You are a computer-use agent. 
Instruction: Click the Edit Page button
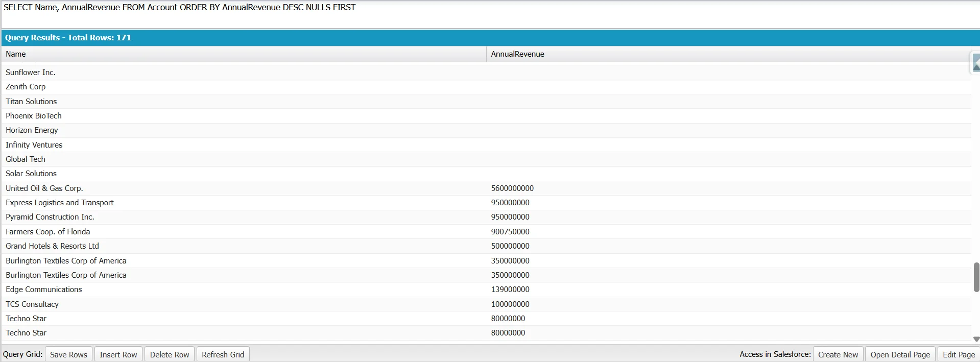coord(959,354)
